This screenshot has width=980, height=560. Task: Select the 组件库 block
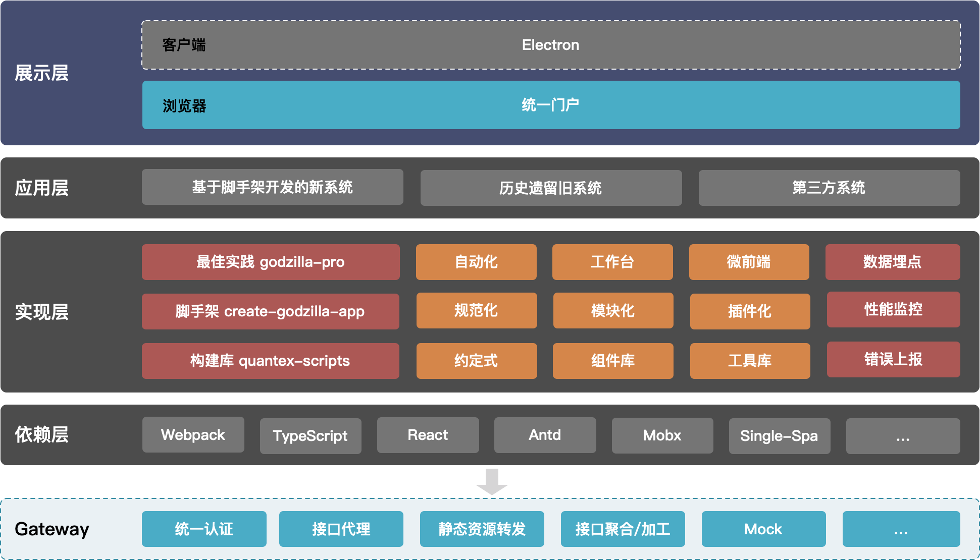click(613, 361)
